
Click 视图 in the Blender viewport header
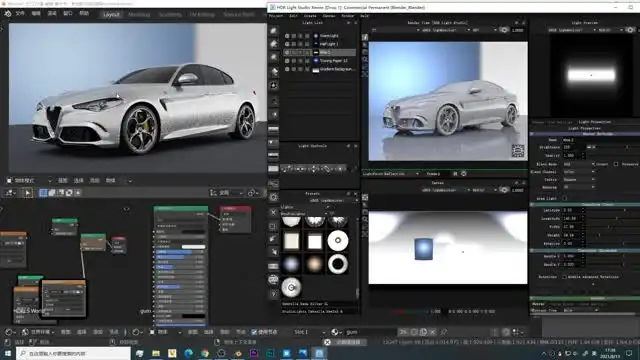pos(62,180)
